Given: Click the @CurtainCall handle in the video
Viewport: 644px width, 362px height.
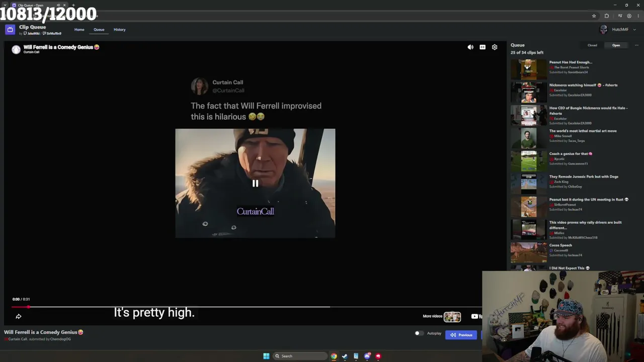Looking at the screenshot, I should (228, 90).
